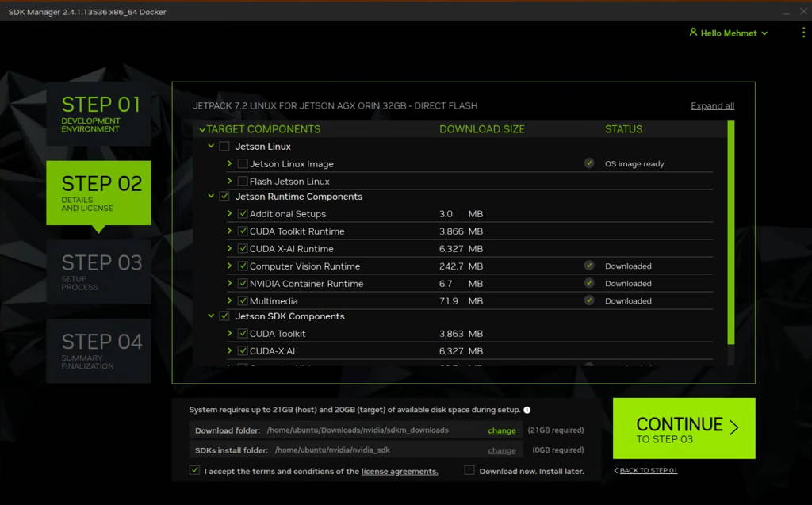Uncheck the CUDA-X AI checkbox
Screen dimensions: 812x505
click(243, 350)
